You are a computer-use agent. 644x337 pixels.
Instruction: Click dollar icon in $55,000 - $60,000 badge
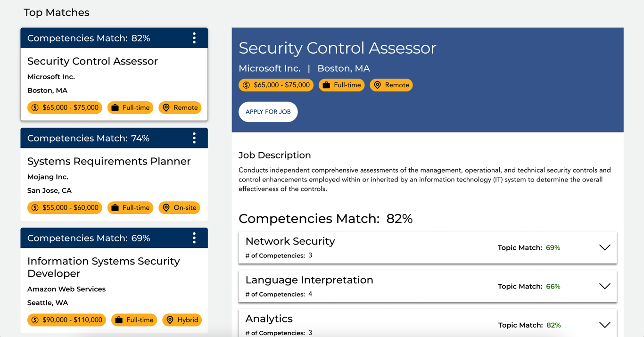pos(35,208)
